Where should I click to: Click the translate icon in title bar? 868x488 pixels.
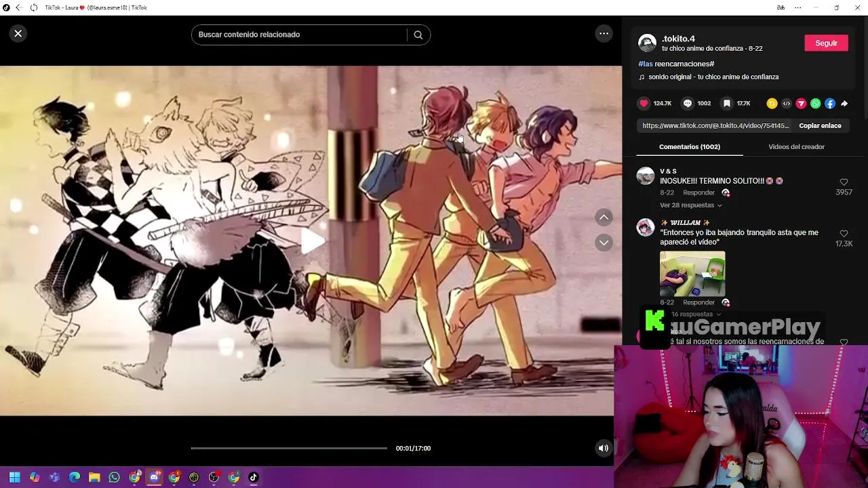click(781, 7)
